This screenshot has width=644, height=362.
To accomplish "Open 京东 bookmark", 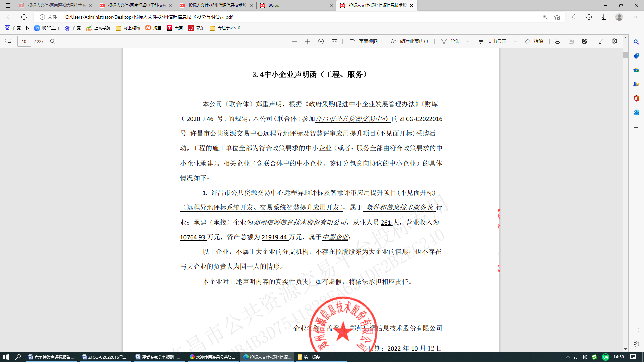I will pos(196,28).
